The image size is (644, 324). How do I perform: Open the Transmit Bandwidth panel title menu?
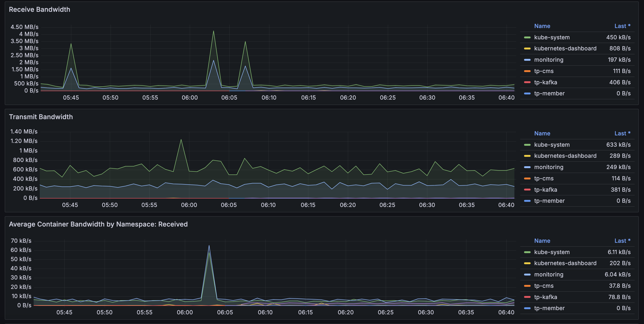pos(41,117)
